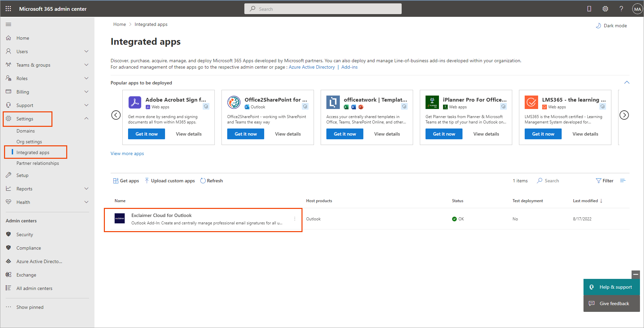Expand the Roles section chevron
Screen dimensions: 644x328
86,78
